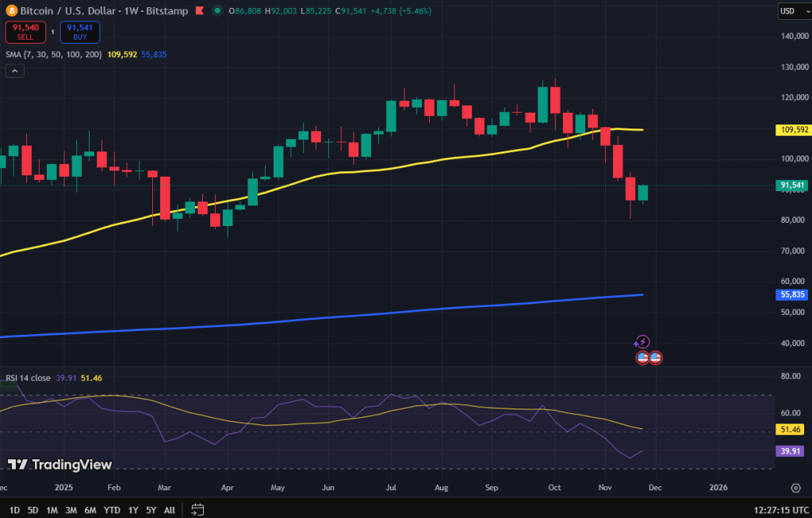Click the purple lightning event marker
The width and height of the screenshot is (812, 518).
click(643, 342)
